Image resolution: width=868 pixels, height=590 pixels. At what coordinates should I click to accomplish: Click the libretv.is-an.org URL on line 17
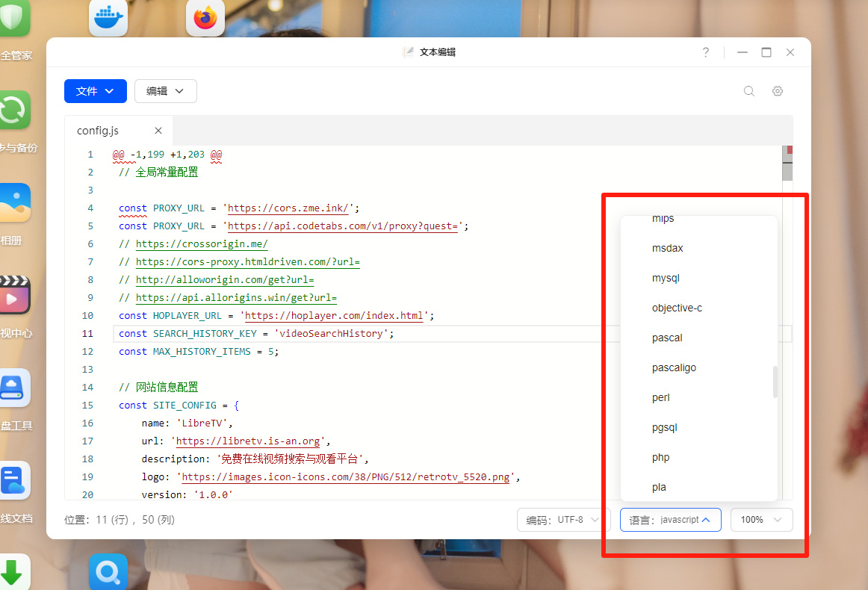coord(248,441)
